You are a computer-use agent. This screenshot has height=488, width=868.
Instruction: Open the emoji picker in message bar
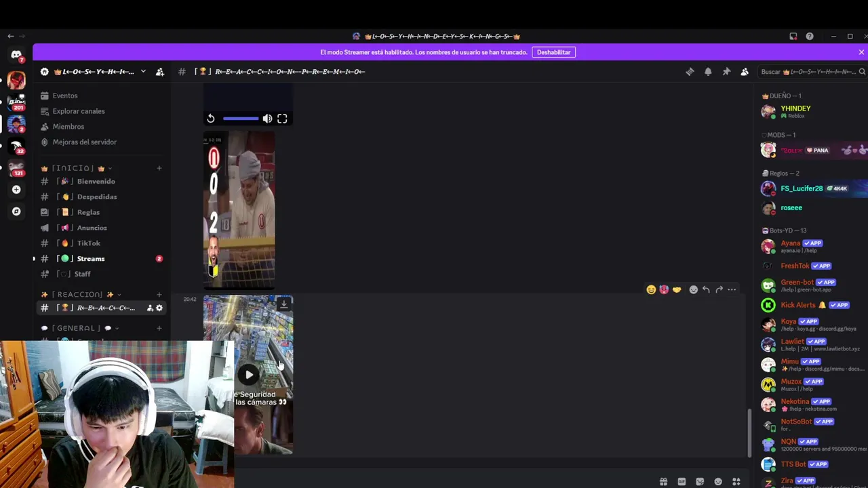click(x=718, y=481)
